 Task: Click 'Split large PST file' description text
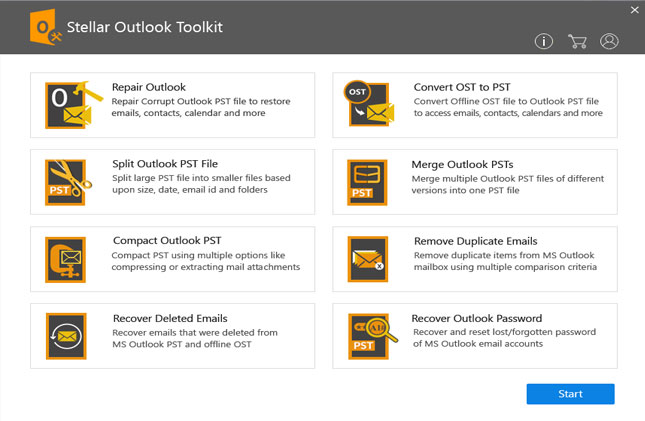201,184
